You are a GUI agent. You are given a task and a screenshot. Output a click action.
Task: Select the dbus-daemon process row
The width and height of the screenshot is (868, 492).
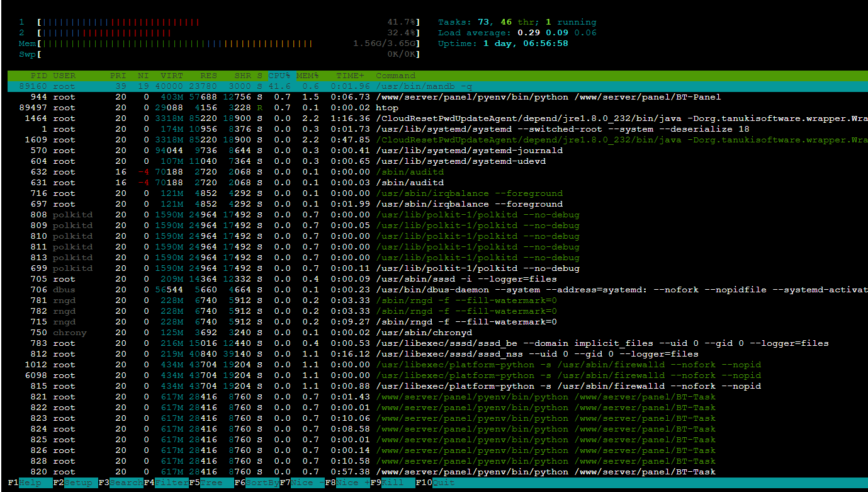pyautogui.click(x=437, y=290)
